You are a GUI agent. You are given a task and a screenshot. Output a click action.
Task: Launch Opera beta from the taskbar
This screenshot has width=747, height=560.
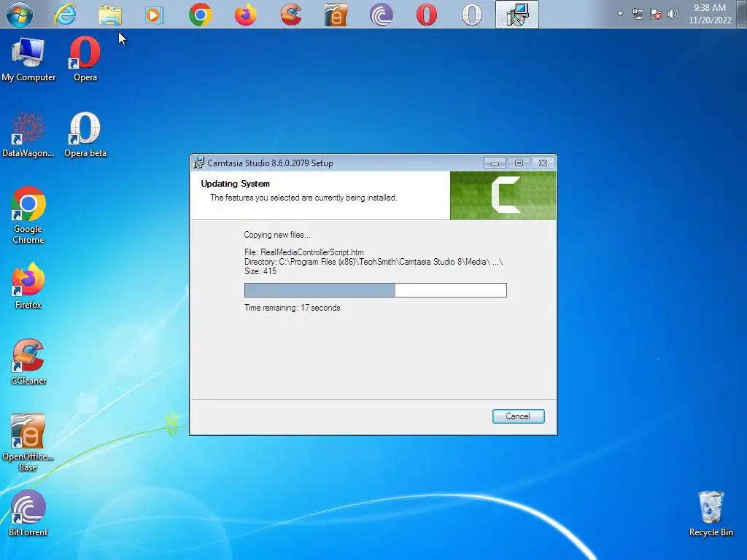point(472,15)
